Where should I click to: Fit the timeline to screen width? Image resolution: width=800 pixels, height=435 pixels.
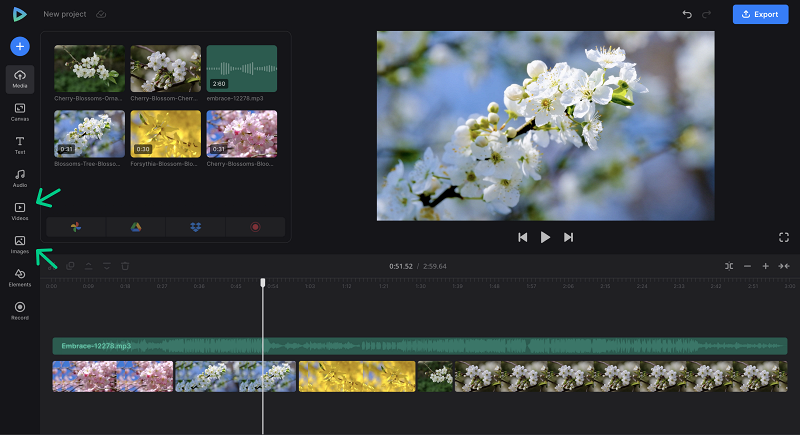point(784,266)
